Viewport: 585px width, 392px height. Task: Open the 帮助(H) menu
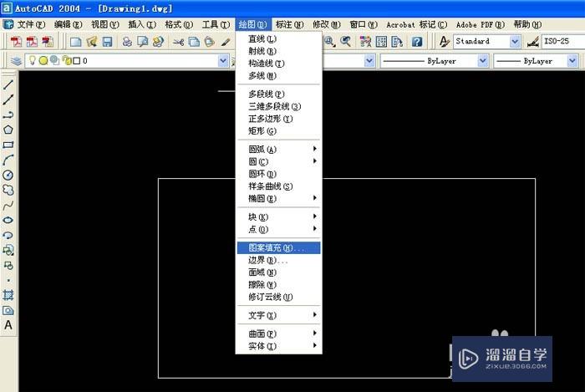[x=527, y=24]
